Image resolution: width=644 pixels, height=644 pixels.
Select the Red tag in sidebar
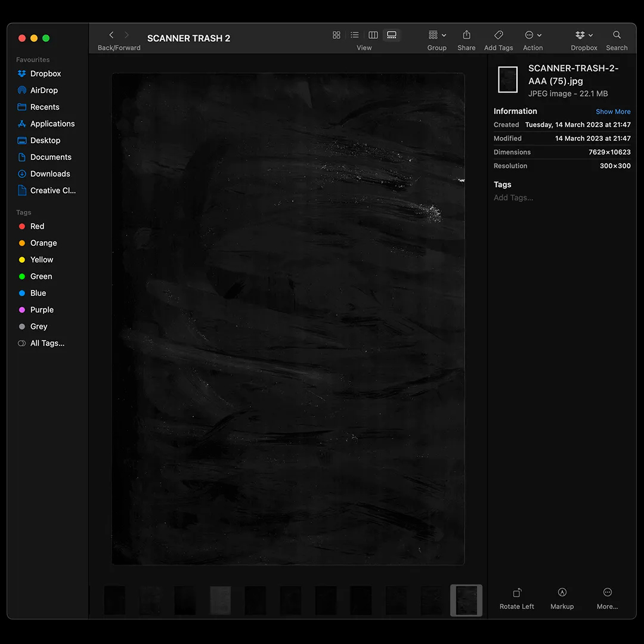point(37,227)
